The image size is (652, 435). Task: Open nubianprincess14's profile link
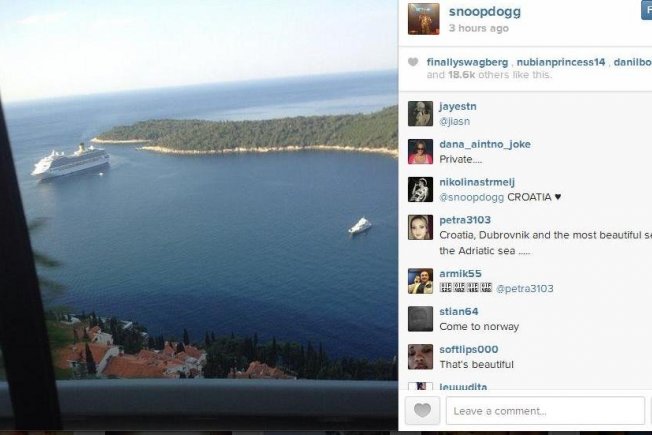pyautogui.click(x=561, y=62)
